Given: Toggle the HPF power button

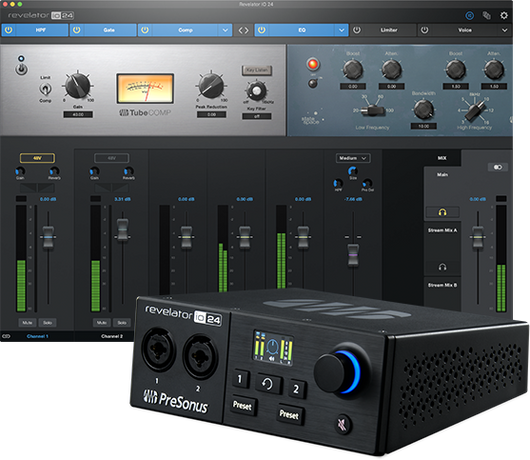Looking at the screenshot, I should click(x=8, y=30).
